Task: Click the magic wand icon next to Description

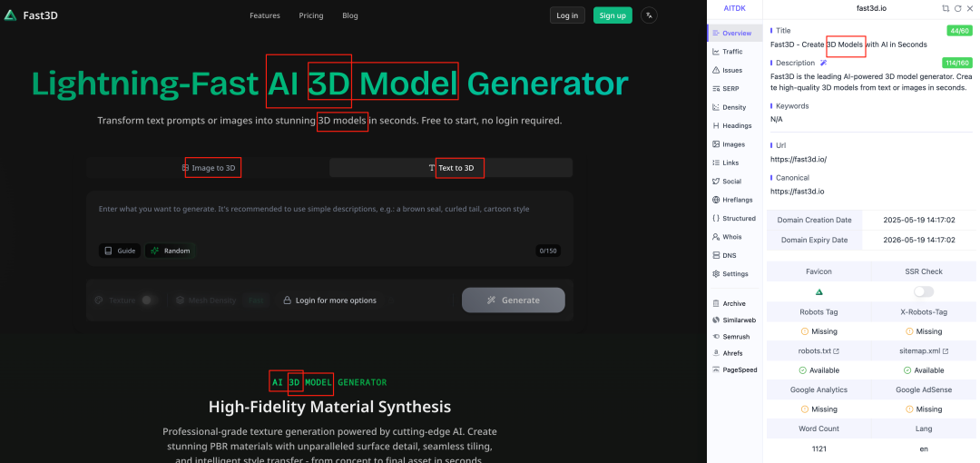Action: click(x=823, y=63)
